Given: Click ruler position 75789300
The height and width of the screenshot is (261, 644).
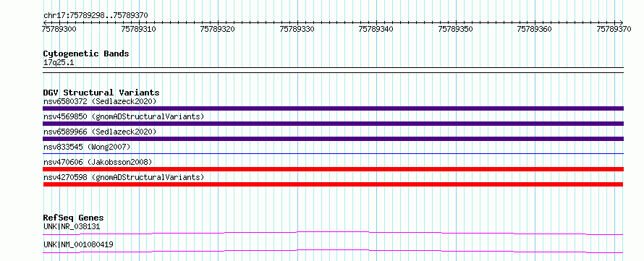Looking at the screenshot, I should click(x=59, y=29).
